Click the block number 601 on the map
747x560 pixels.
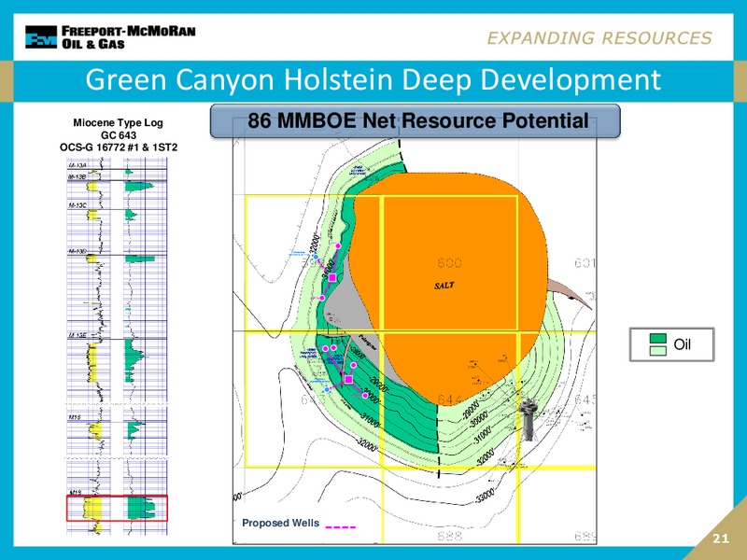[x=585, y=263]
